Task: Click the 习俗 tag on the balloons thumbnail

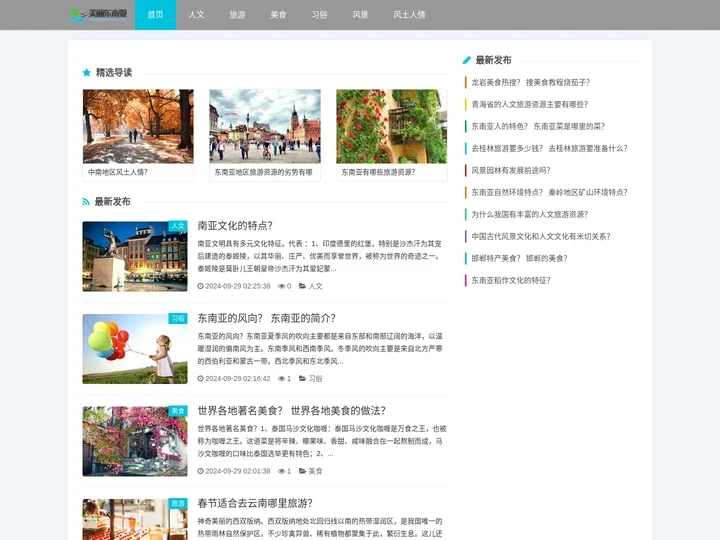Action: click(178, 319)
